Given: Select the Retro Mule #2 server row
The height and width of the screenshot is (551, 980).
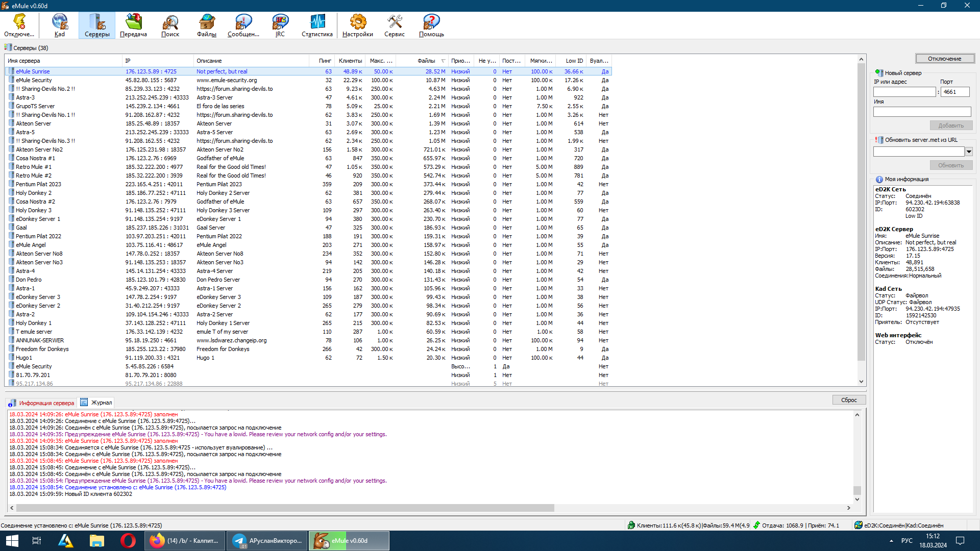Looking at the screenshot, I should pos(308,176).
